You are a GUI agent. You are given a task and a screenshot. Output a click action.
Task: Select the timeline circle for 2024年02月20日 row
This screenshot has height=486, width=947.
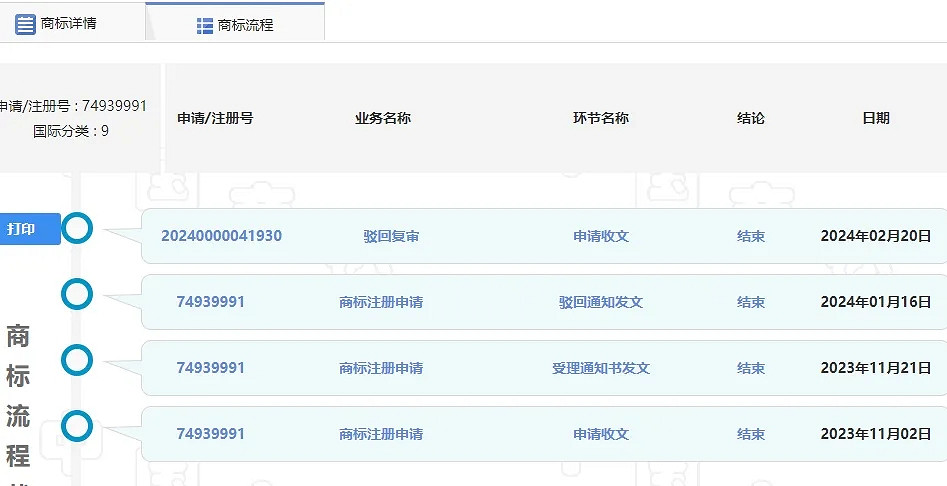tap(77, 229)
